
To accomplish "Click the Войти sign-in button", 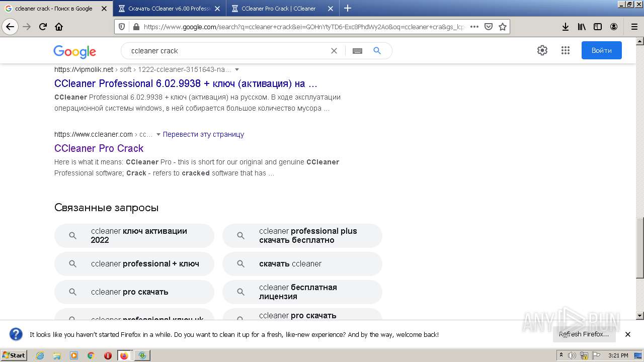I will pos(602,50).
